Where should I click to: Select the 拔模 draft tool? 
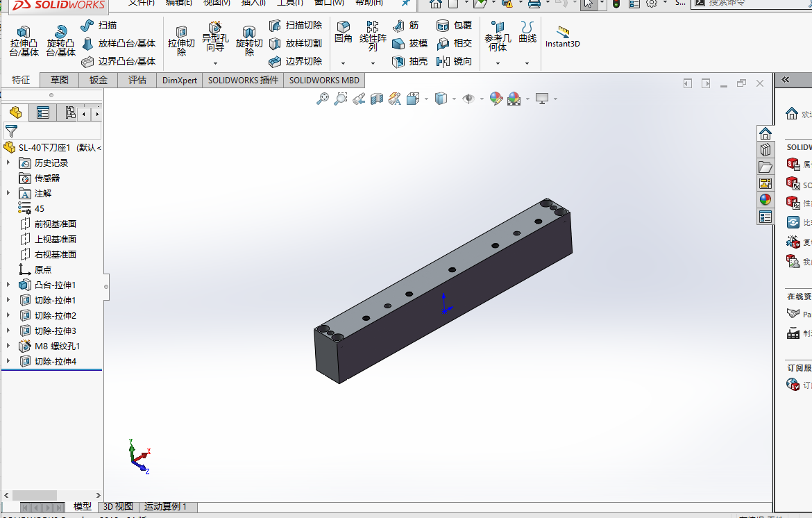(409, 43)
